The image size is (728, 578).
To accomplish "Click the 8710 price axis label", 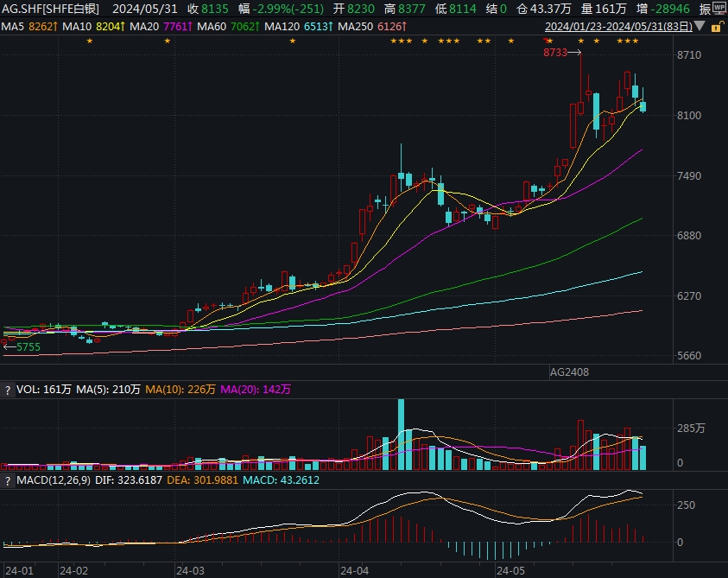I will pyautogui.click(x=689, y=54).
